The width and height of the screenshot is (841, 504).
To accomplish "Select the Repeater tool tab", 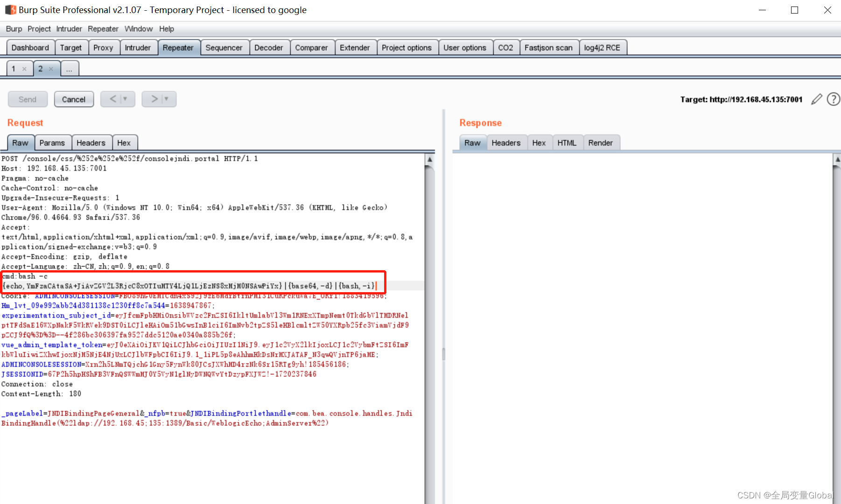I will [178, 48].
